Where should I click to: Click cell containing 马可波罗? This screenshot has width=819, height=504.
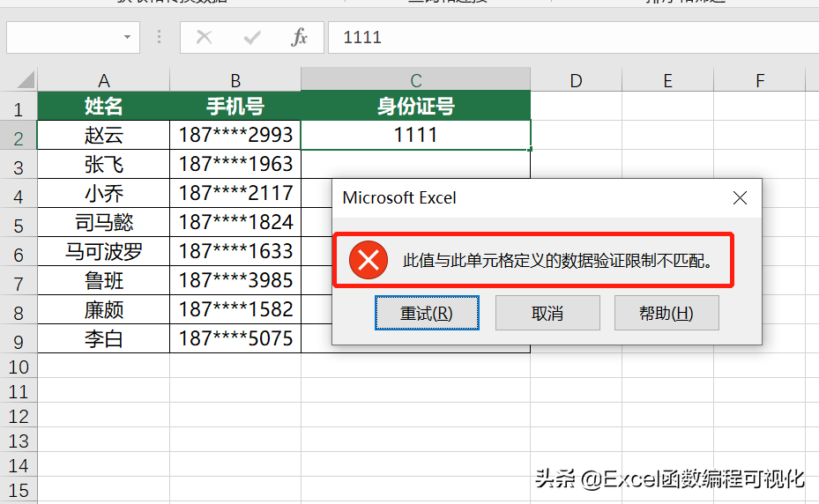pos(103,251)
